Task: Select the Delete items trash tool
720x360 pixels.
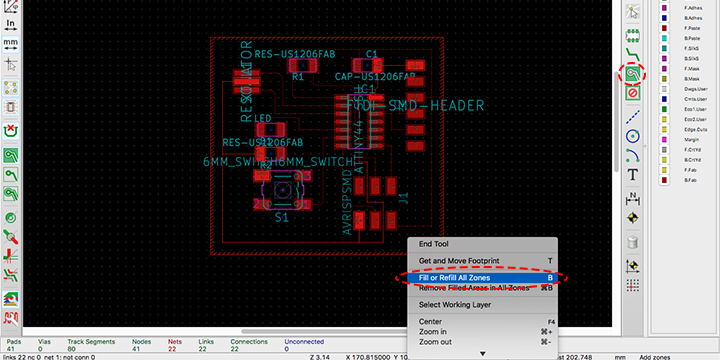Action: [x=633, y=242]
